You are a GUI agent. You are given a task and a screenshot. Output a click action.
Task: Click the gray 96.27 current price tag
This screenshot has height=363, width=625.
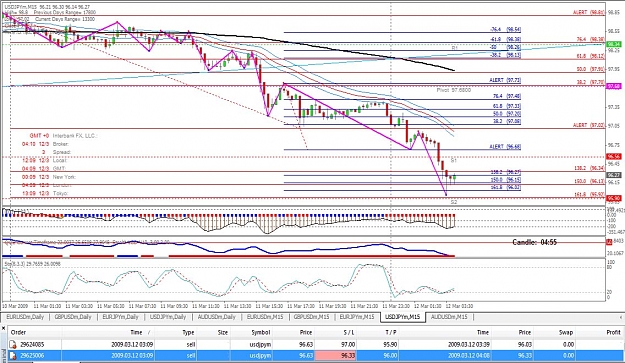(613, 175)
